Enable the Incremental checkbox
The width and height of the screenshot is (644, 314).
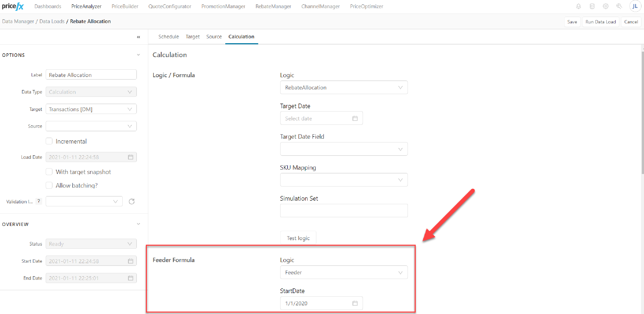49,141
